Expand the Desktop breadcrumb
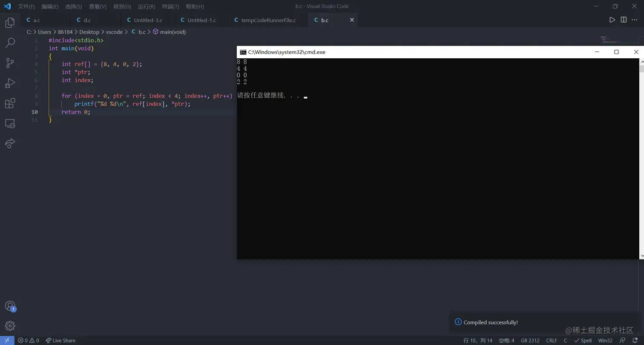This screenshot has width=644, height=345. (x=89, y=32)
